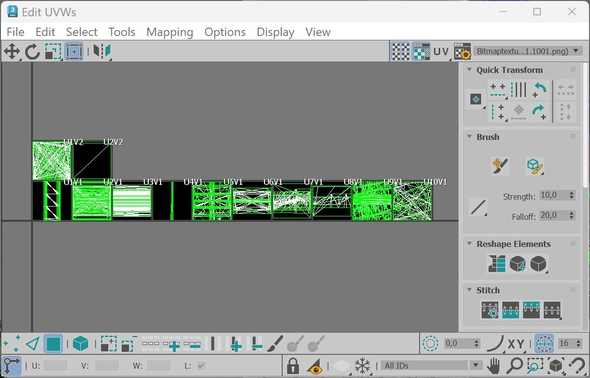The width and height of the screenshot is (590, 378).
Task: Open the Mapping menu
Action: [170, 32]
